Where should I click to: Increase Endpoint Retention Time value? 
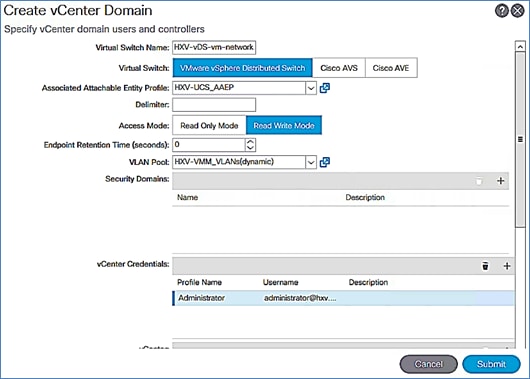(250, 142)
